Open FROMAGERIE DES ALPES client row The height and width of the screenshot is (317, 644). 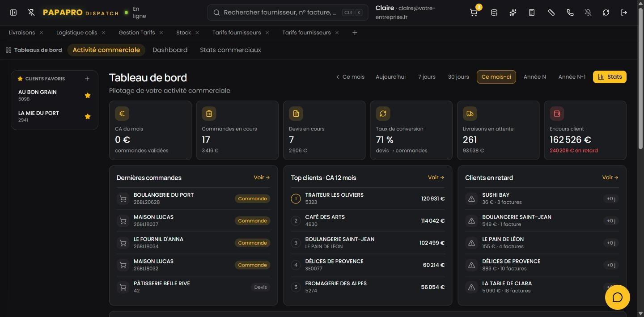point(368,287)
